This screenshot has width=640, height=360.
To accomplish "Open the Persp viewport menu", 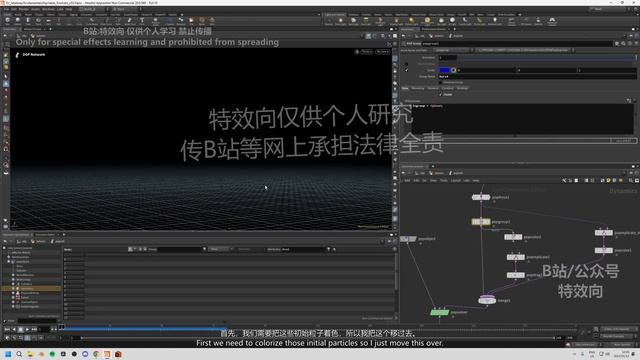I will coord(367,52).
